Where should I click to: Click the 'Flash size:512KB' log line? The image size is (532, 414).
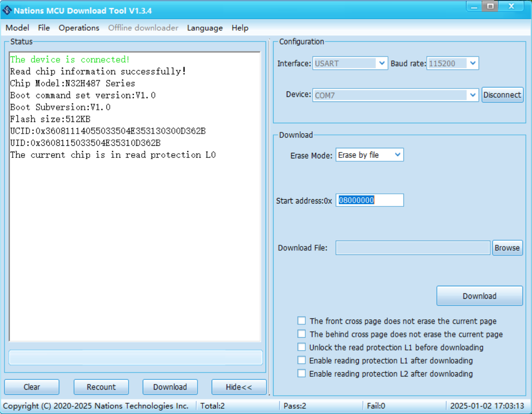click(50, 119)
